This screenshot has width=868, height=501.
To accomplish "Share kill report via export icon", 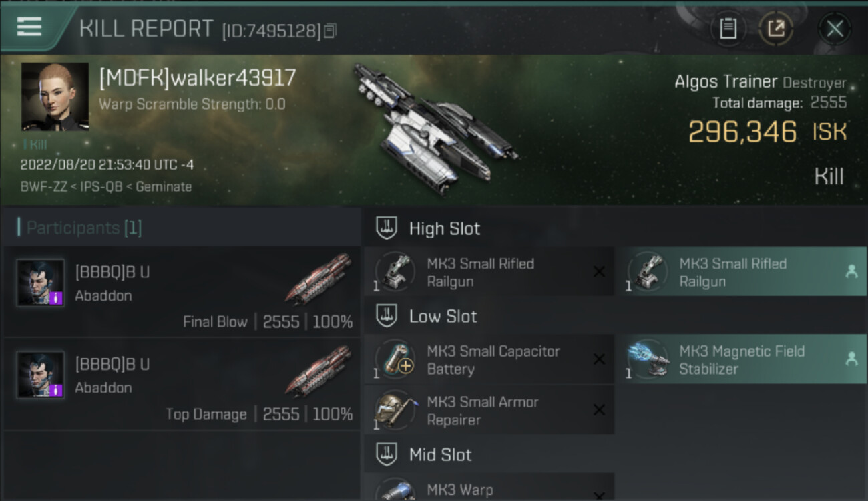I will (776, 29).
